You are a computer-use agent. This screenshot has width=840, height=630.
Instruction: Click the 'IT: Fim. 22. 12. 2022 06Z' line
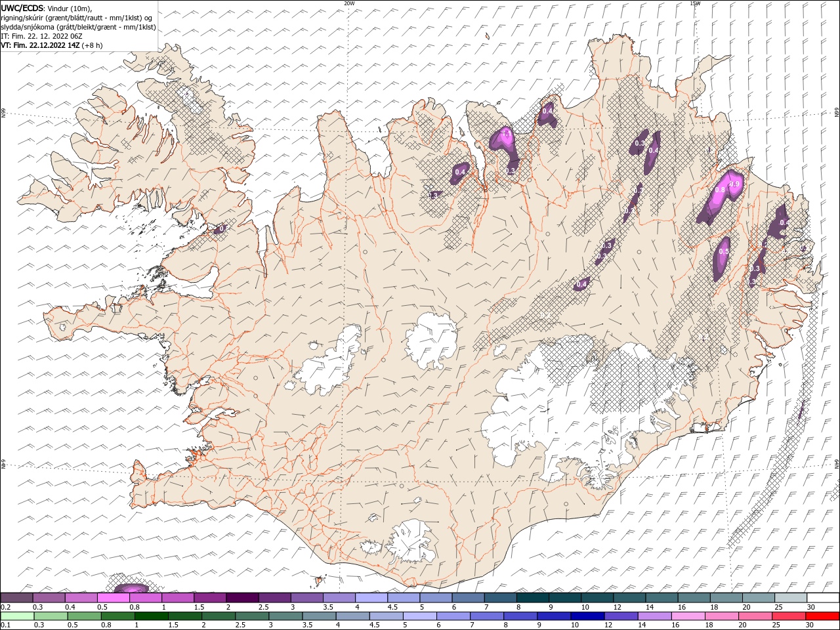tap(41, 36)
